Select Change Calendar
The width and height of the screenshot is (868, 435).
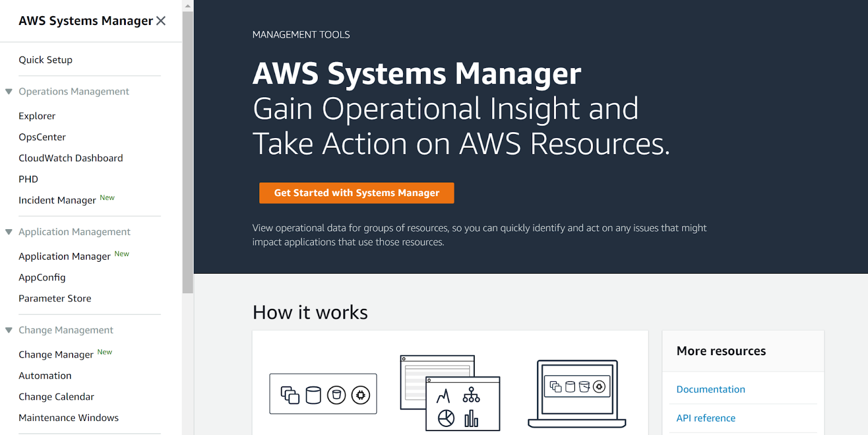click(56, 397)
